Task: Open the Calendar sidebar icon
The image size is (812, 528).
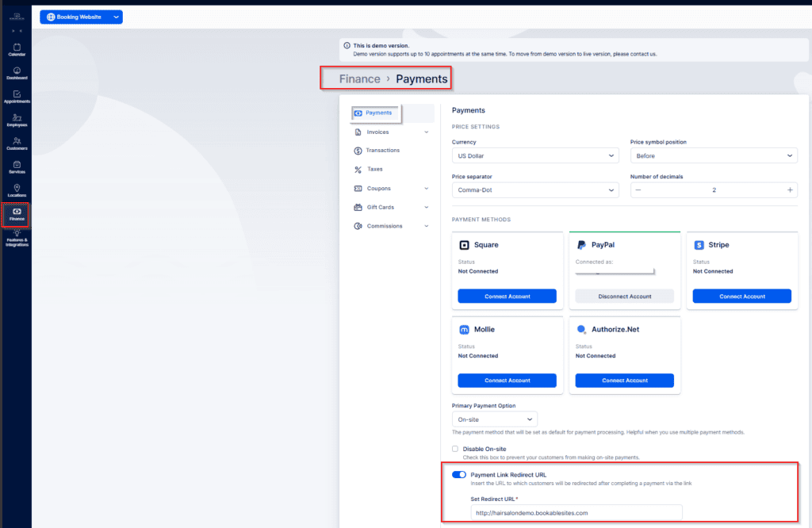Action: 17,50
